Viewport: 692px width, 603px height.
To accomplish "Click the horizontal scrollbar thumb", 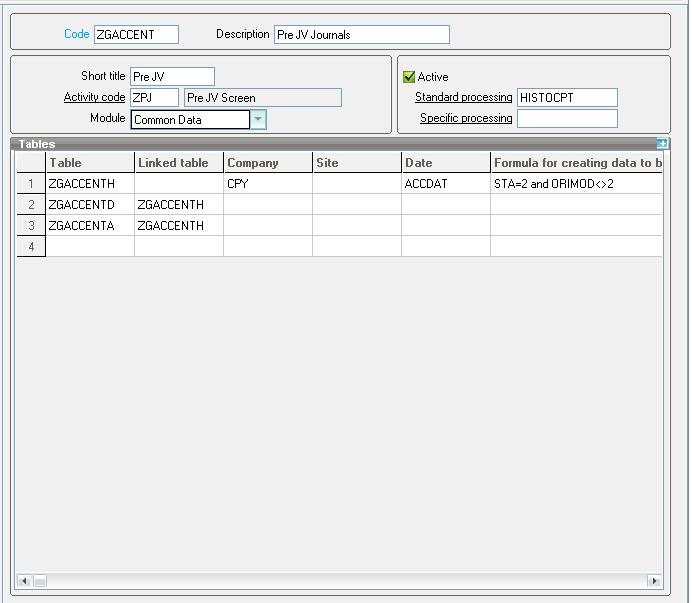I will 40,580.
